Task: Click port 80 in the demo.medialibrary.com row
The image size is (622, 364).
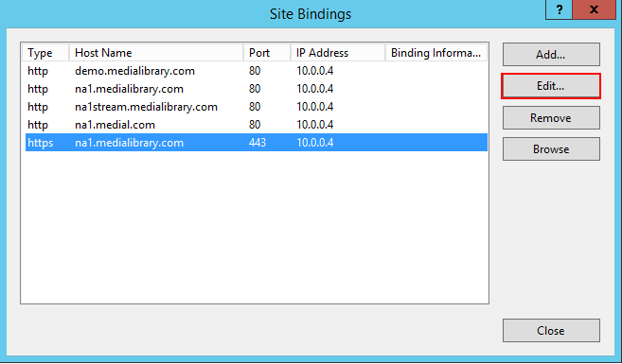Action: (x=255, y=71)
